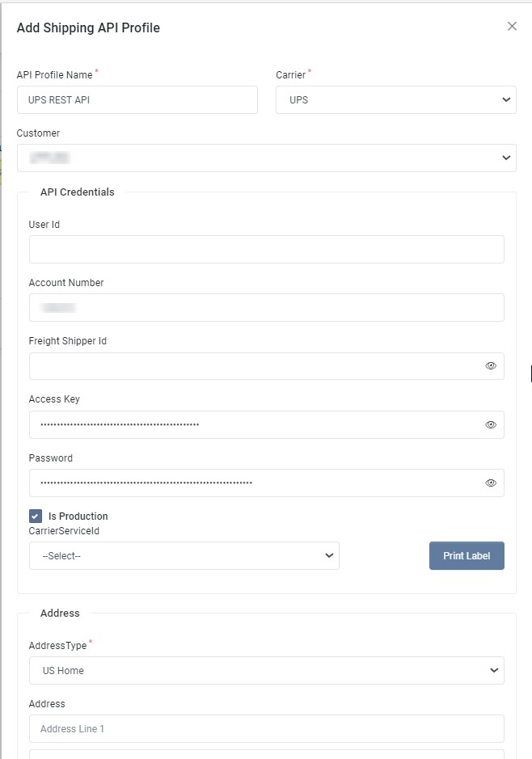Reveal the Access Key value

491,424
